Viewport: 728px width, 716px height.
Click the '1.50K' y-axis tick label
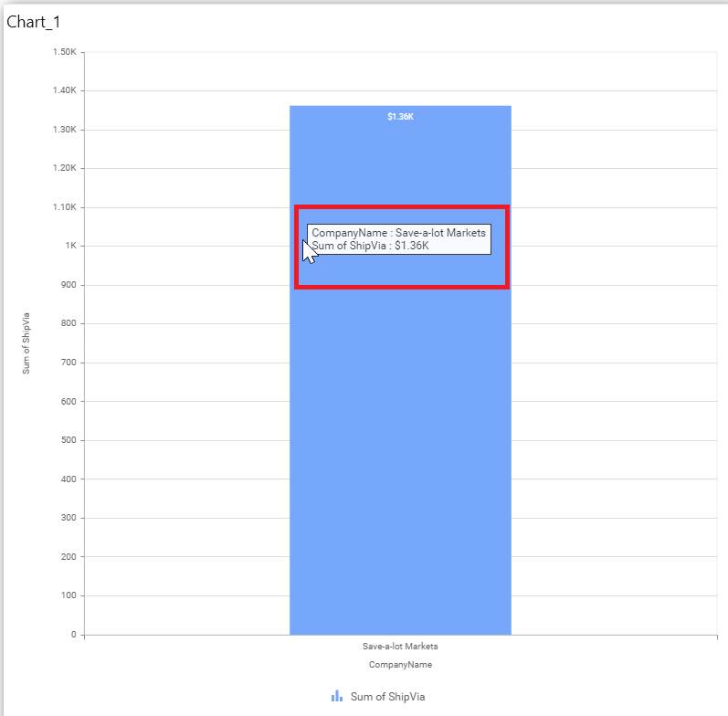[x=65, y=51]
